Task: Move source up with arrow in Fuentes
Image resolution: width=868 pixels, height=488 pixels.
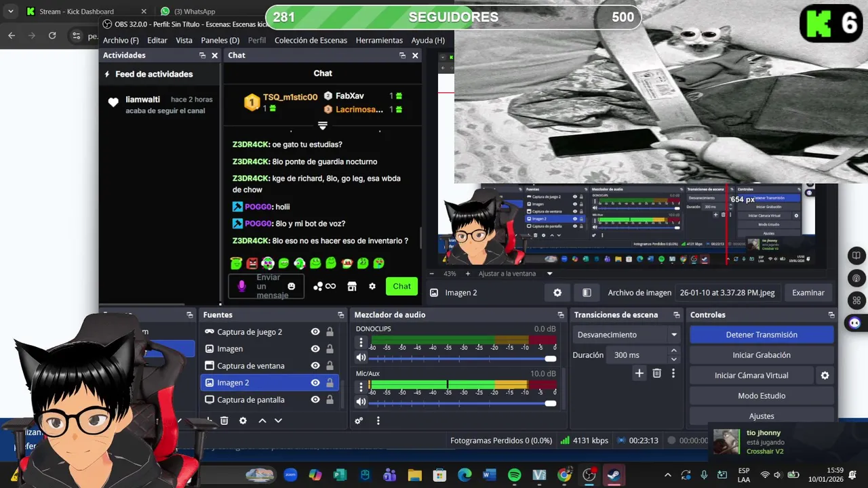Action: (262, 421)
